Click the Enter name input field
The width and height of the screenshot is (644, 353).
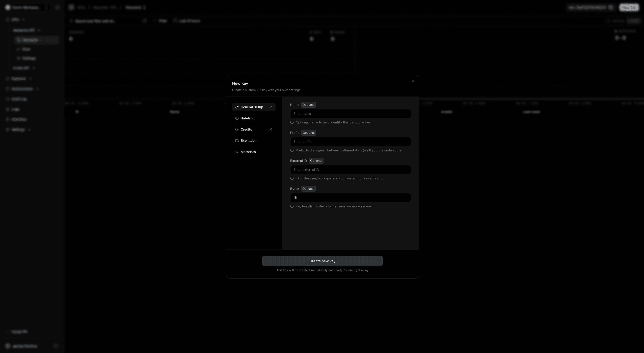pos(350,114)
